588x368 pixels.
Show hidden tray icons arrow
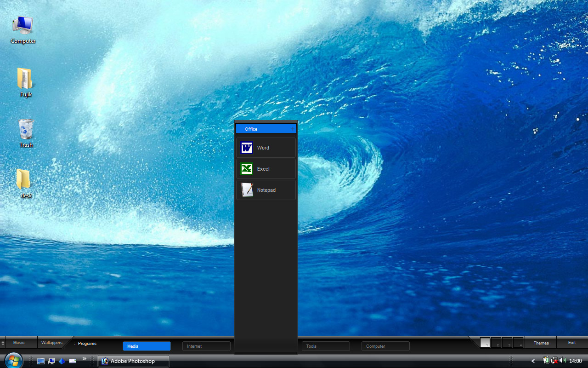(x=533, y=361)
